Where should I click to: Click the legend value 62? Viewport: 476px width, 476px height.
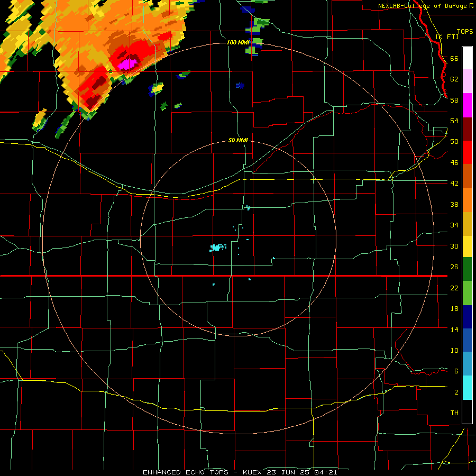[454, 79]
